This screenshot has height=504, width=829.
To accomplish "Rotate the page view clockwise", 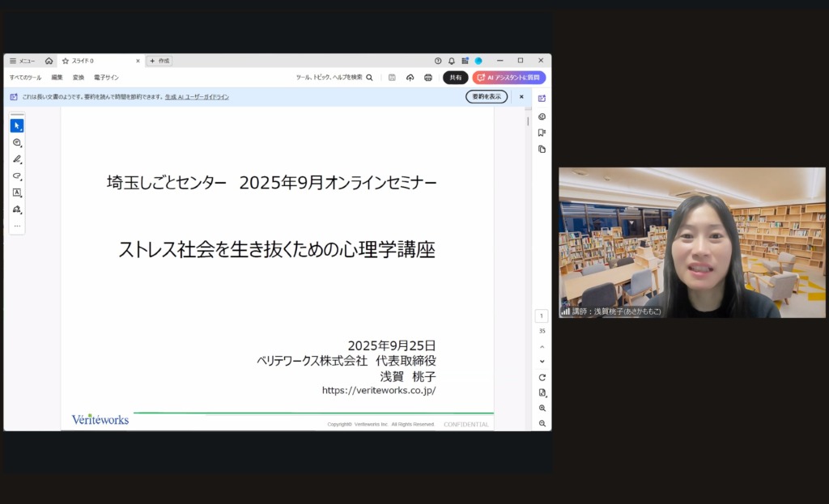I will (542, 378).
